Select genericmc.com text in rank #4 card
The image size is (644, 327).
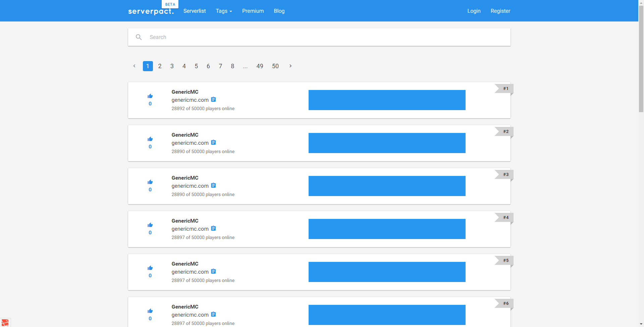pos(190,229)
